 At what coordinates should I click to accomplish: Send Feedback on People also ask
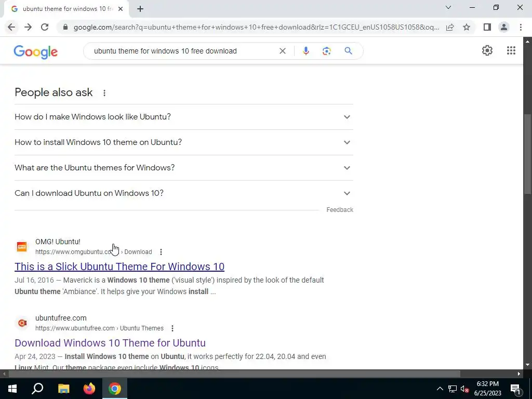coord(340,210)
